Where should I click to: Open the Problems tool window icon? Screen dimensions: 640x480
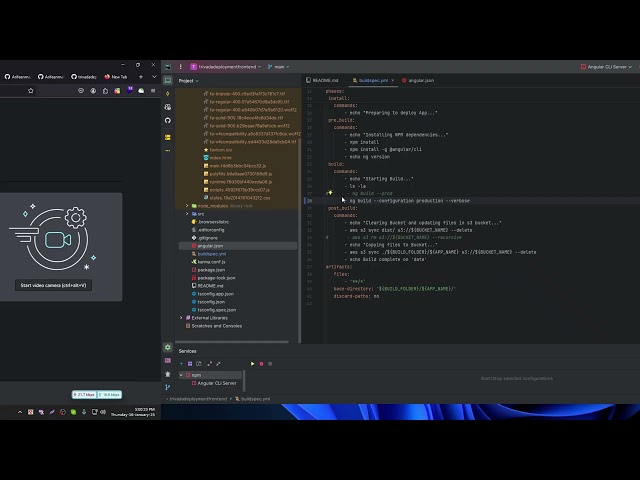click(x=168, y=374)
